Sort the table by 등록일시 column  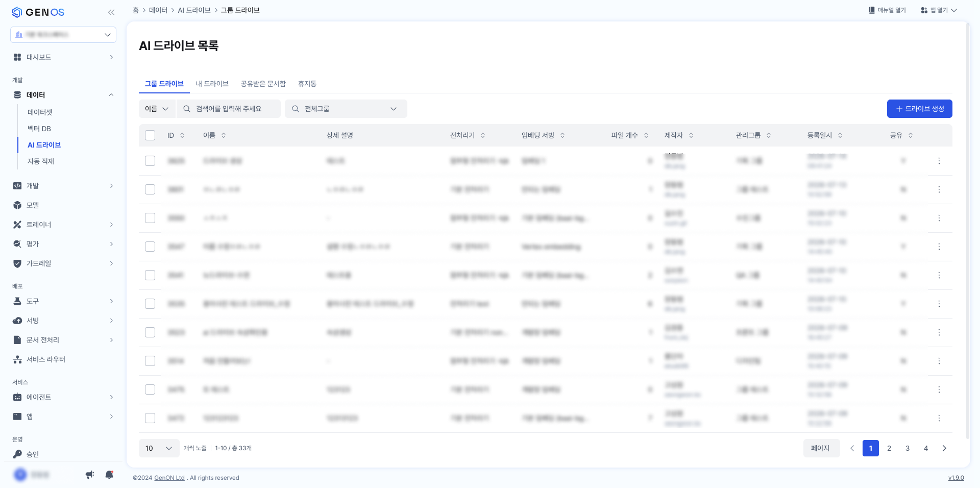click(840, 135)
